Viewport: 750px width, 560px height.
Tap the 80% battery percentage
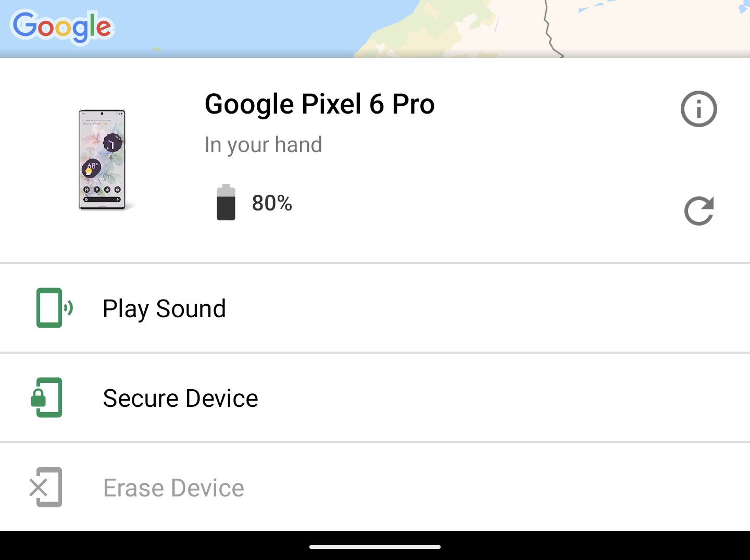[272, 203]
